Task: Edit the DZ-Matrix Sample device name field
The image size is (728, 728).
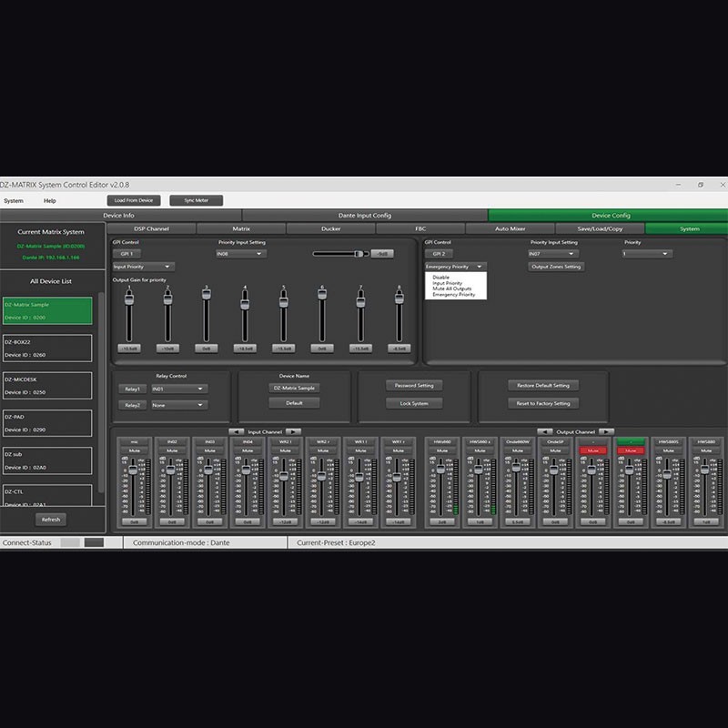Action: pos(294,389)
